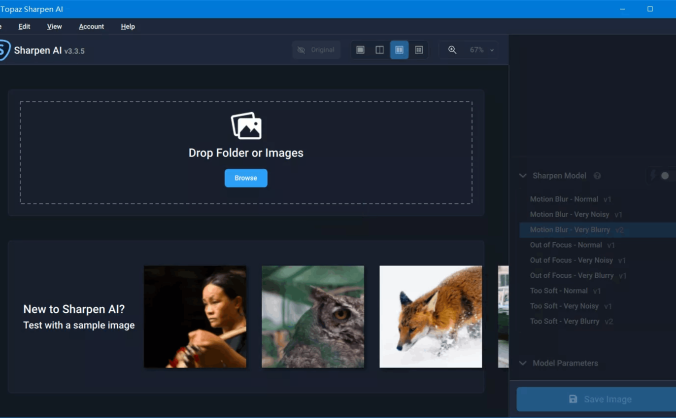The image size is (676, 418).
Task: Select comparison grid view layout
Action: 419,50
